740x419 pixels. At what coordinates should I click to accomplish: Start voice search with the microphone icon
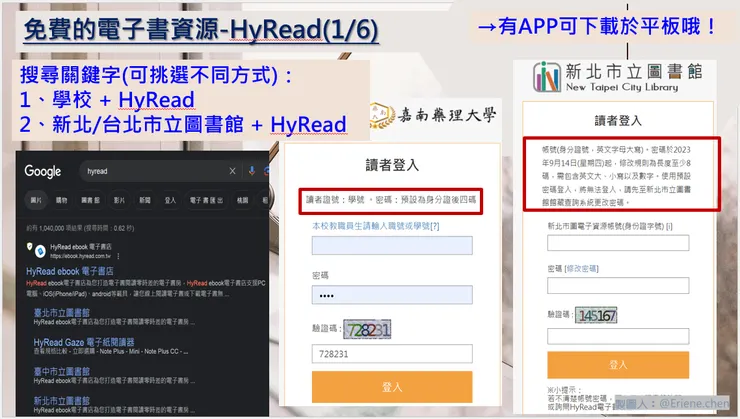point(252,171)
